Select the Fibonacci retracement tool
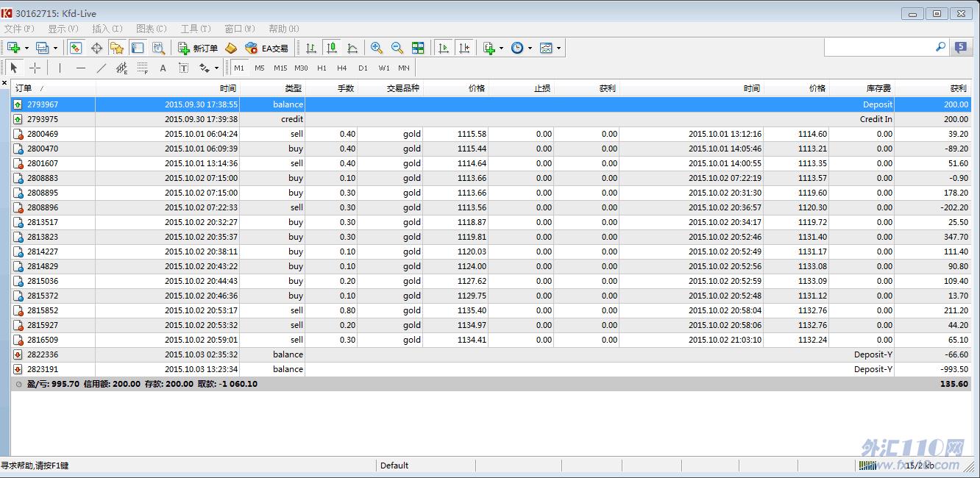The width and height of the screenshot is (980, 478). [142, 68]
